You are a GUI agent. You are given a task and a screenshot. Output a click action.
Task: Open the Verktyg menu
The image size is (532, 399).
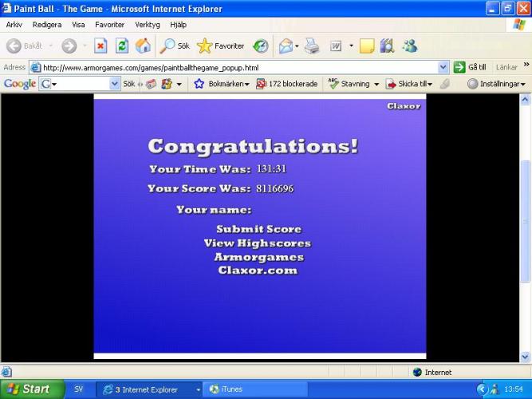[147, 25]
